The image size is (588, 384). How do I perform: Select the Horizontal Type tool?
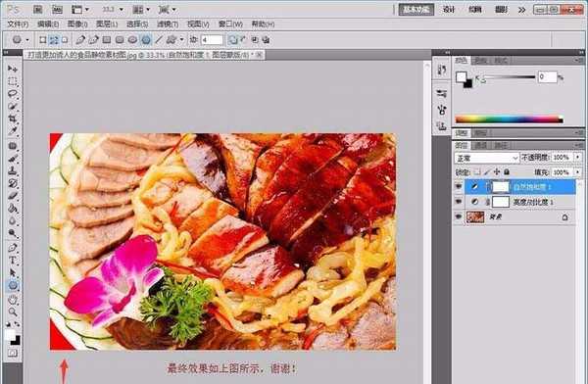(13, 261)
